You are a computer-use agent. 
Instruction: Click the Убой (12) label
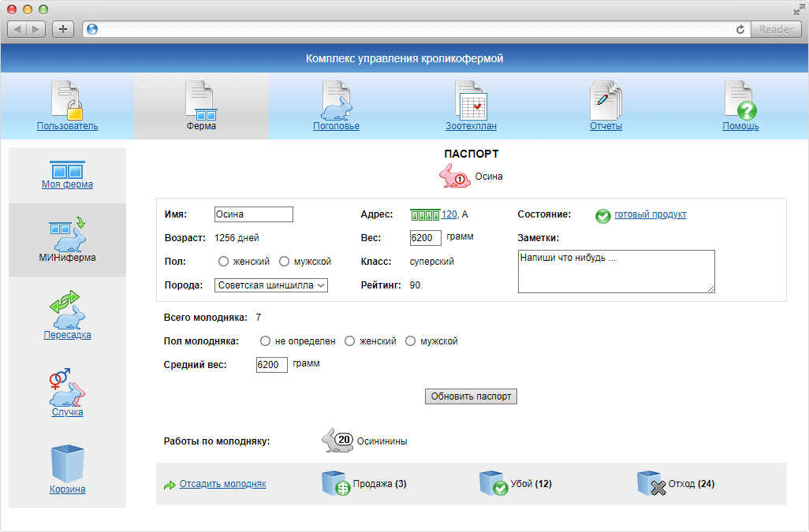(x=531, y=484)
